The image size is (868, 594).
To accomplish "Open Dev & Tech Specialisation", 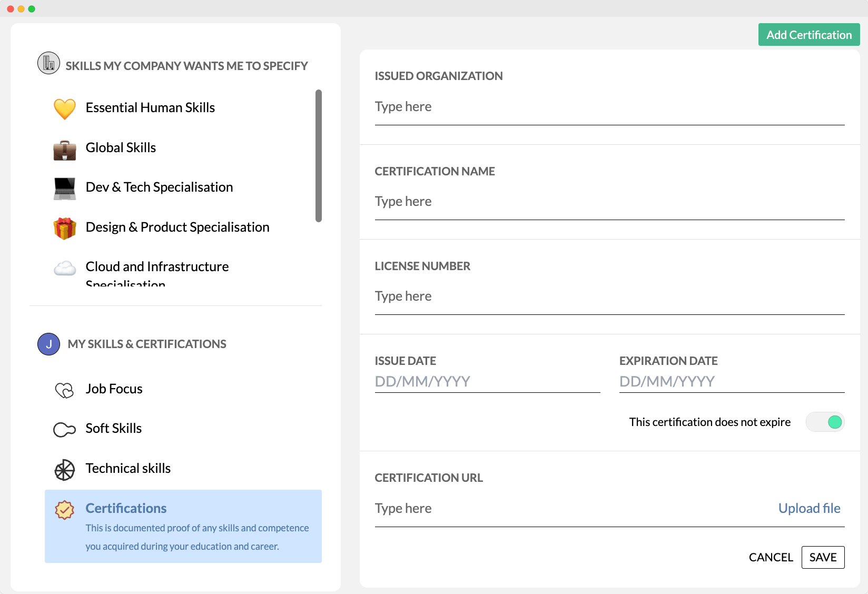I will click(159, 187).
